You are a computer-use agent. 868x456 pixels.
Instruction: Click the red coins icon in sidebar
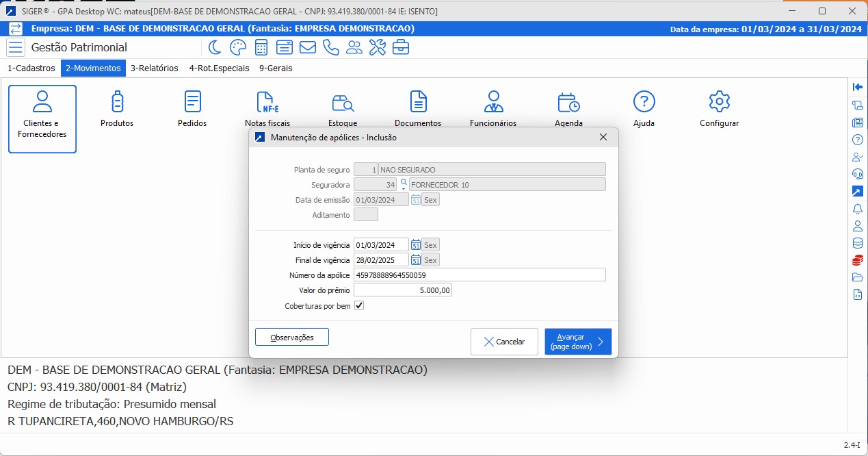(858, 260)
